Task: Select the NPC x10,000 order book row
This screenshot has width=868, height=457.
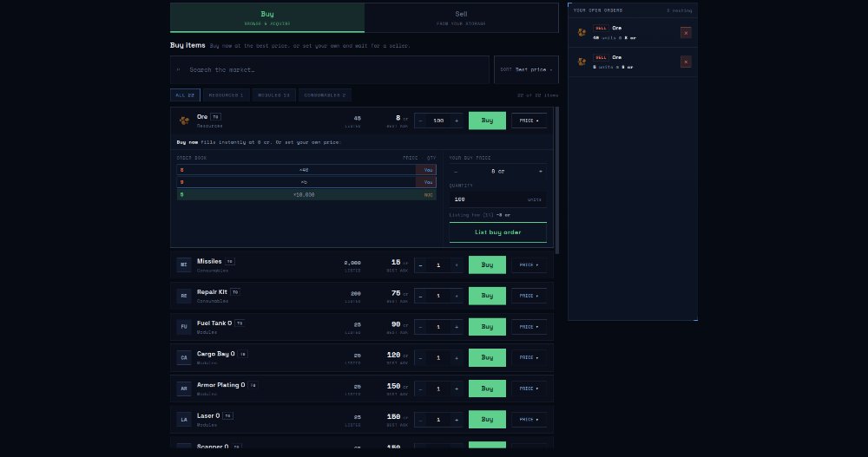Action: coord(306,195)
